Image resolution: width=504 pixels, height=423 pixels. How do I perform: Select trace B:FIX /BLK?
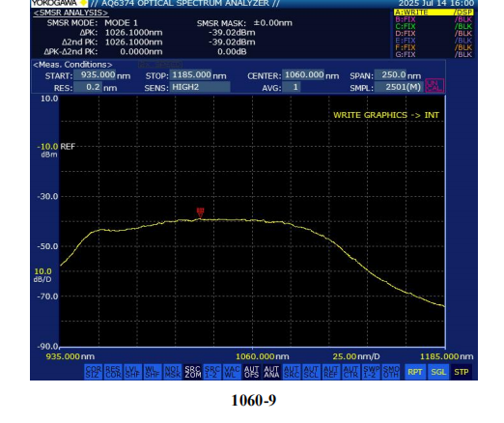(x=434, y=19)
